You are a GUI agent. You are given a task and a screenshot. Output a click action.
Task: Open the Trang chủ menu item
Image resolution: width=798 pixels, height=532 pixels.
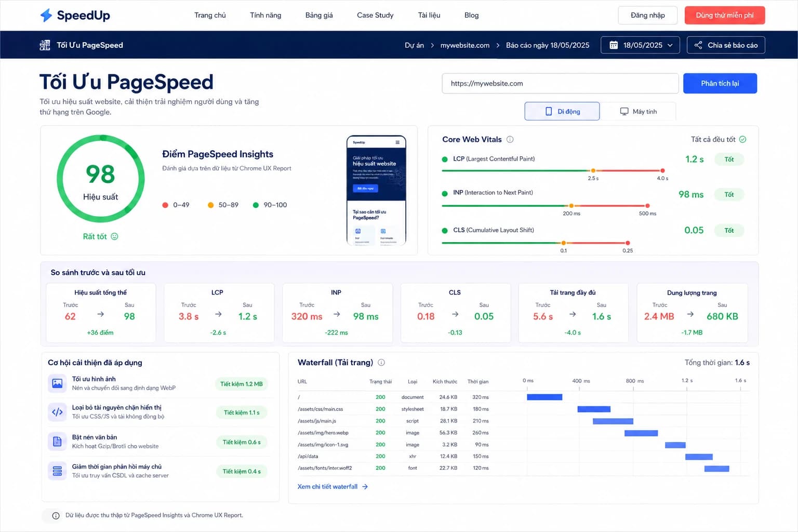pyautogui.click(x=210, y=15)
